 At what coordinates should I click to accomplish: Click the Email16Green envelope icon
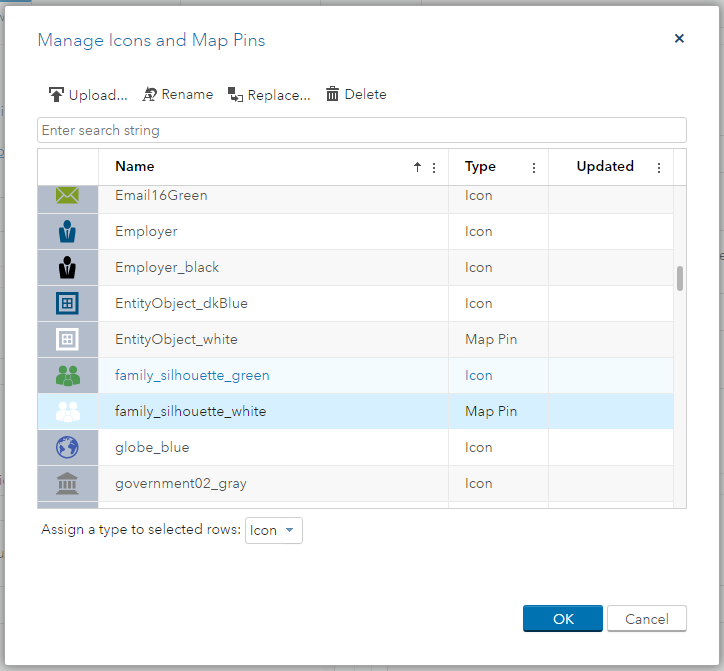pyautogui.click(x=68, y=196)
